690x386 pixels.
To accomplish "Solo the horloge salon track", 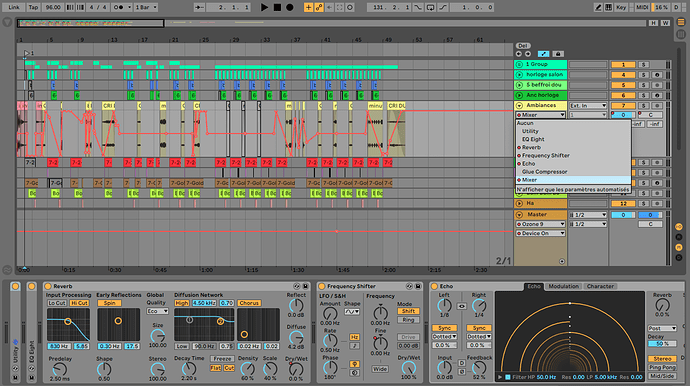I will tap(643, 75).
